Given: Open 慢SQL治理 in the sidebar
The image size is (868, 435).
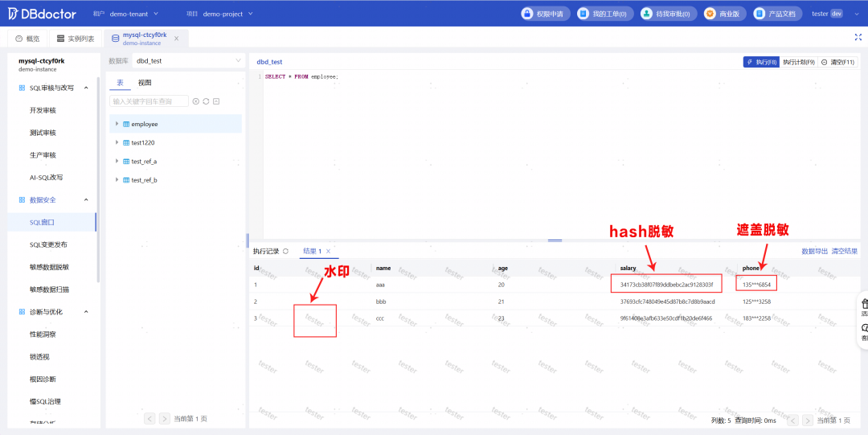Looking at the screenshot, I should coord(45,401).
